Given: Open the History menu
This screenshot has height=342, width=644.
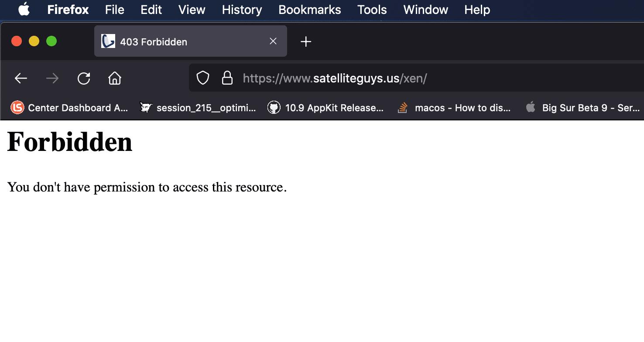Looking at the screenshot, I should (x=242, y=10).
